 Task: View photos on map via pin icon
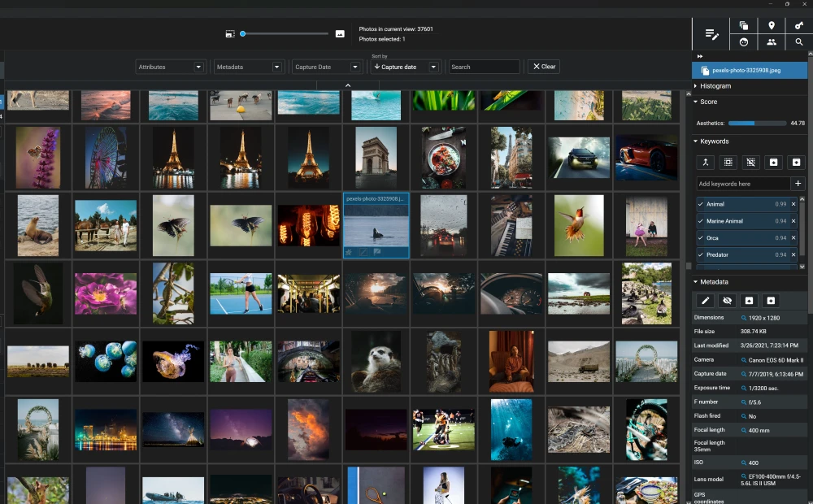tap(772, 25)
